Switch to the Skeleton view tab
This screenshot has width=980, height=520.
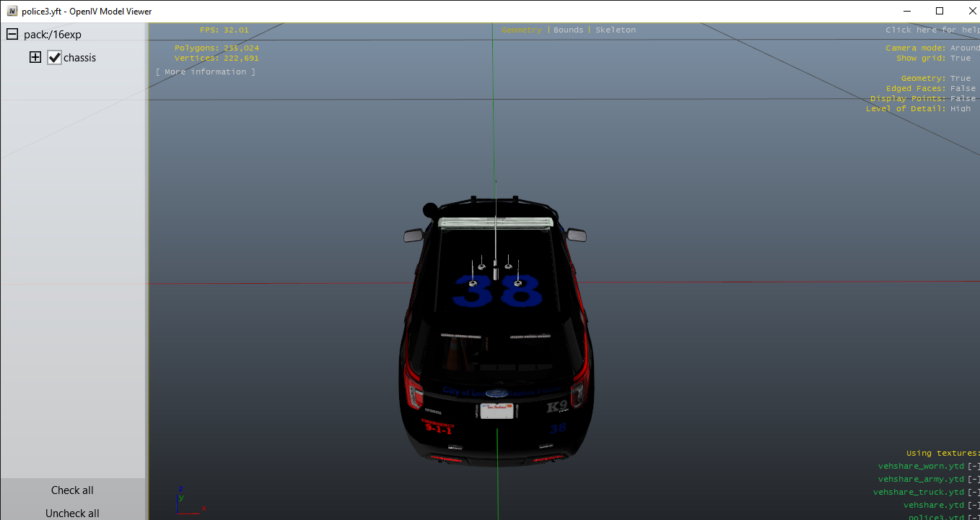(615, 30)
